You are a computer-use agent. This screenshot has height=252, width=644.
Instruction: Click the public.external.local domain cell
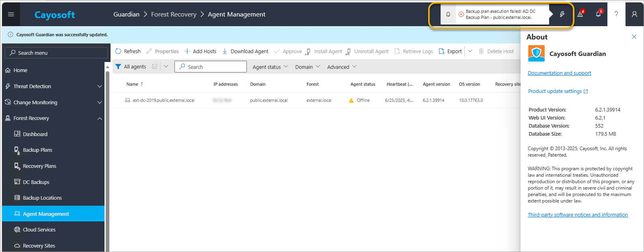coord(269,100)
